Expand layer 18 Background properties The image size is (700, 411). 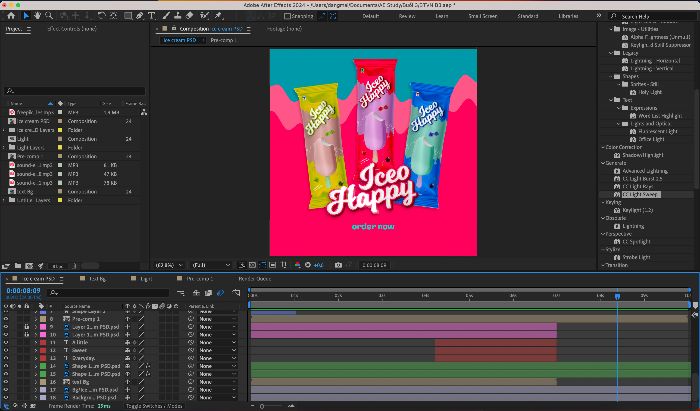36,397
